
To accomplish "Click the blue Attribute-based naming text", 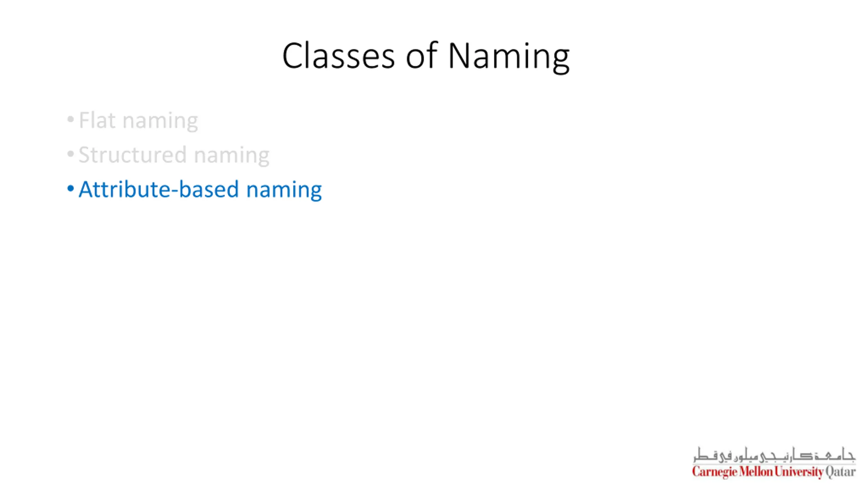I will pyautogui.click(x=200, y=189).
